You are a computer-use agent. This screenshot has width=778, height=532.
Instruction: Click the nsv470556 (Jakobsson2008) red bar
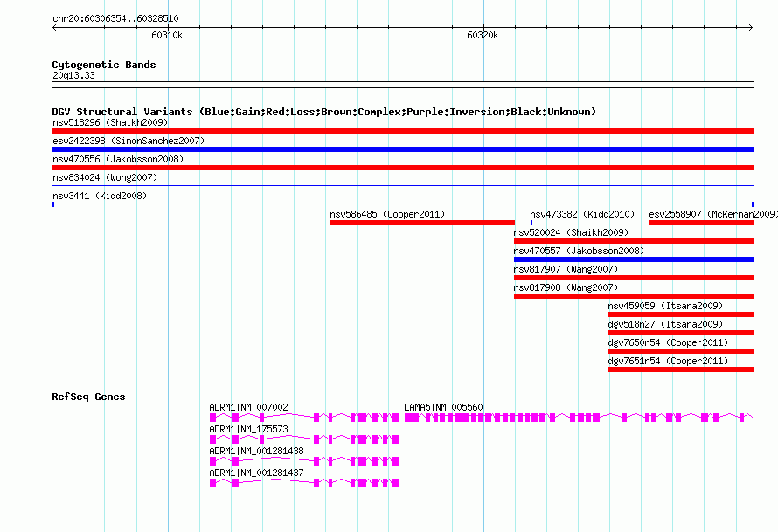(402, 168)
